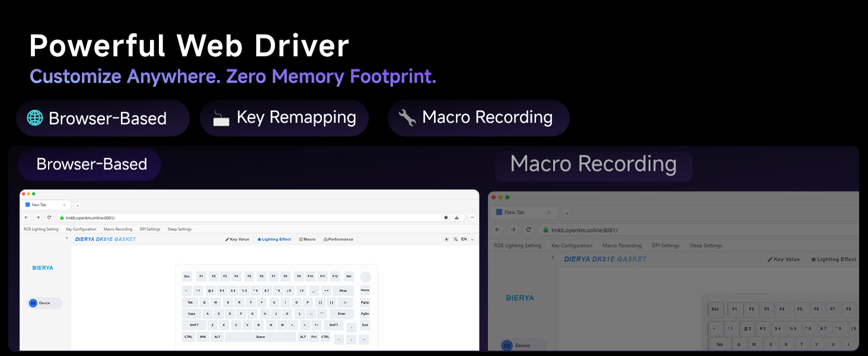The image size is (868, 356).
Task: Click the round knob on the left virtual keyboard
Action: click(365, 276)
